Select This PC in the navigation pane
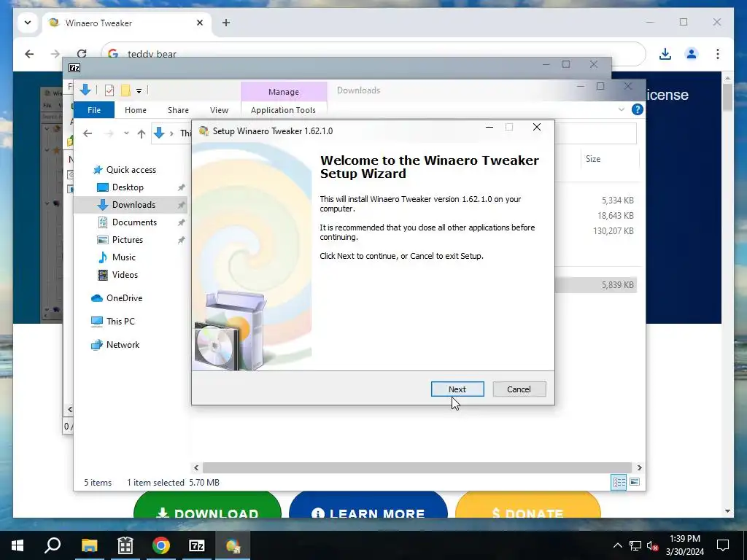 120,322
